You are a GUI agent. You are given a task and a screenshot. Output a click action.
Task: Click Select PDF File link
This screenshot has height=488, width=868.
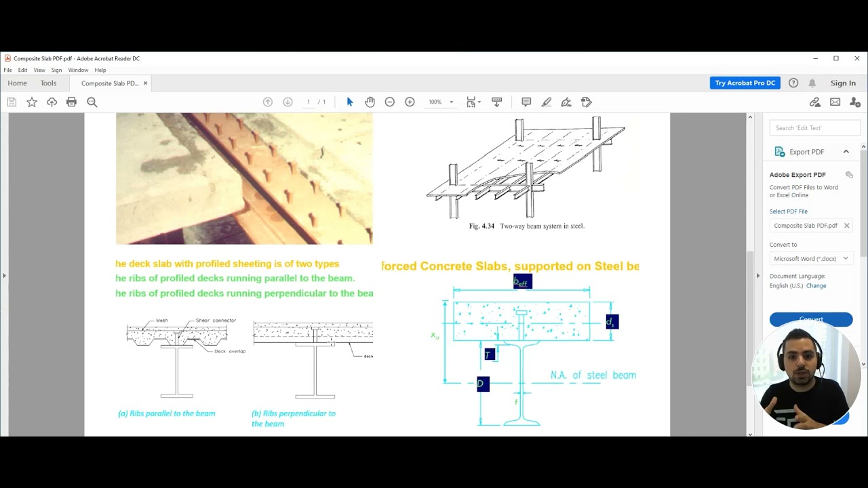pyautogui.click(x=788, y=211)
